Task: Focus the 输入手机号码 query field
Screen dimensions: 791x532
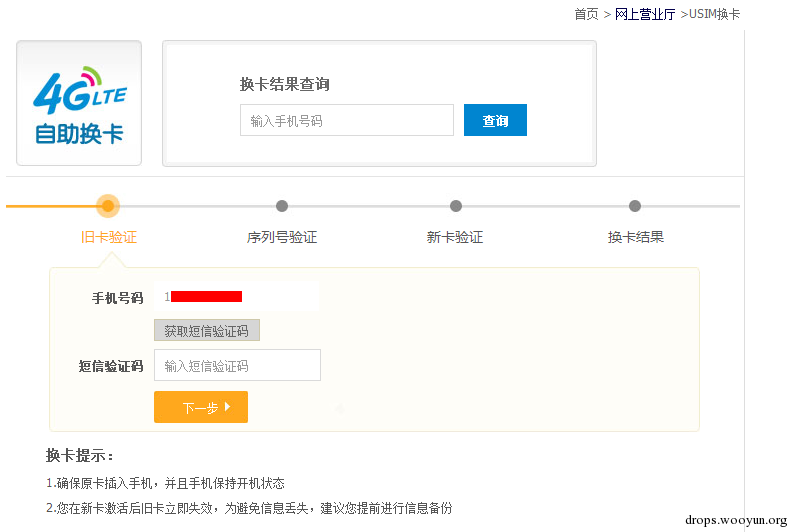Action: tap(347, 120)
